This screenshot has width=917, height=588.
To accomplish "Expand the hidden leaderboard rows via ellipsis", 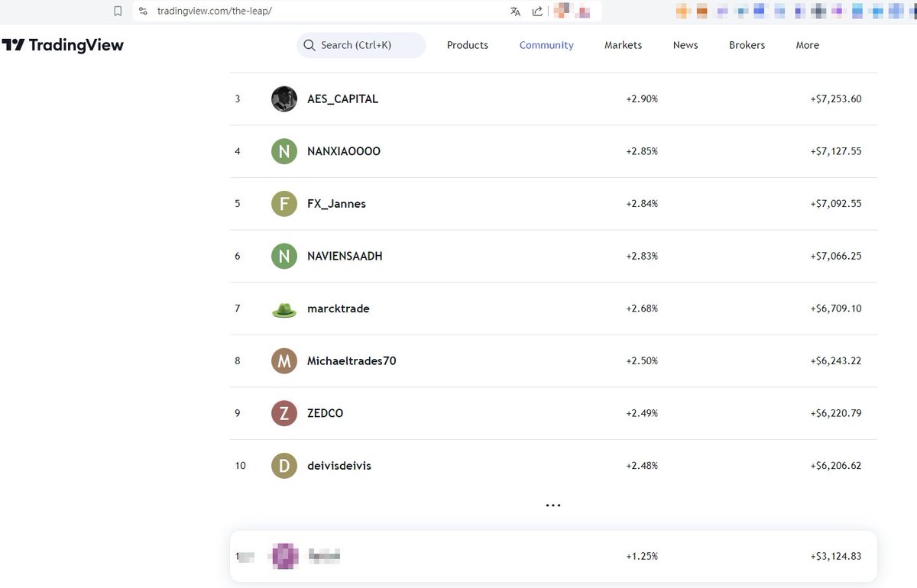I will click(552, 504).
